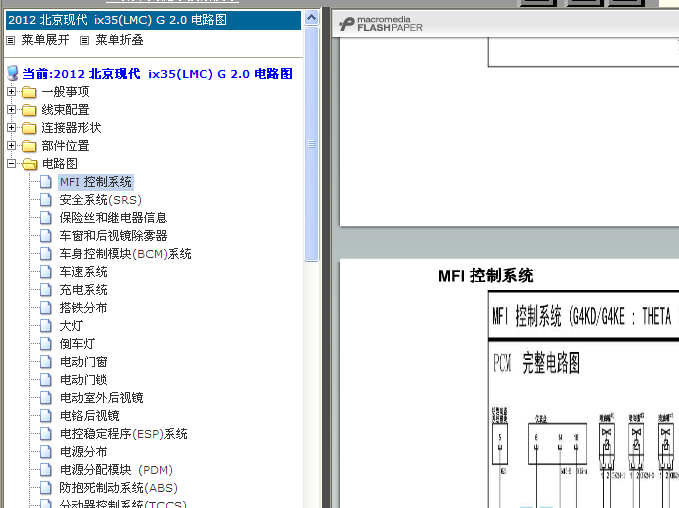Click the page icon beside 电动门窗
This screenshot has height=508, width=679.
45,362
